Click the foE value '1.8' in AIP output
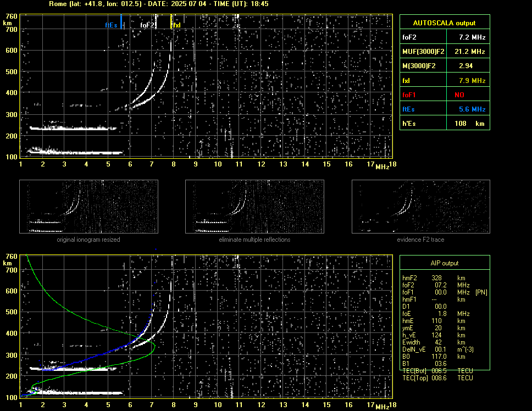The width and height of the screenshot is (532, 411). (x=442, y=314)
